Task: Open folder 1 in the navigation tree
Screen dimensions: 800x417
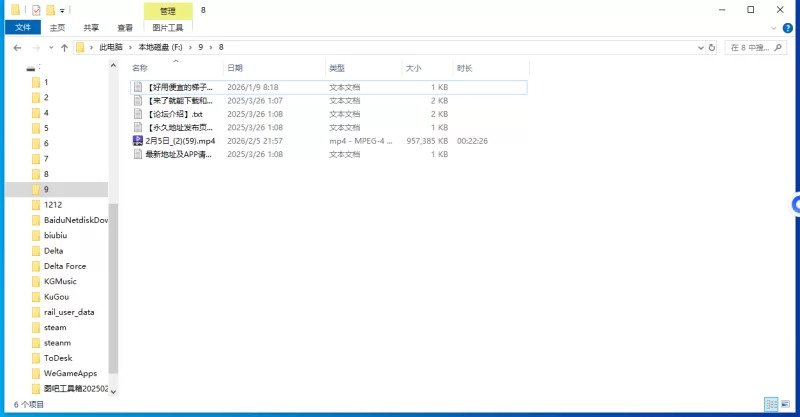Action: point(46,82)
